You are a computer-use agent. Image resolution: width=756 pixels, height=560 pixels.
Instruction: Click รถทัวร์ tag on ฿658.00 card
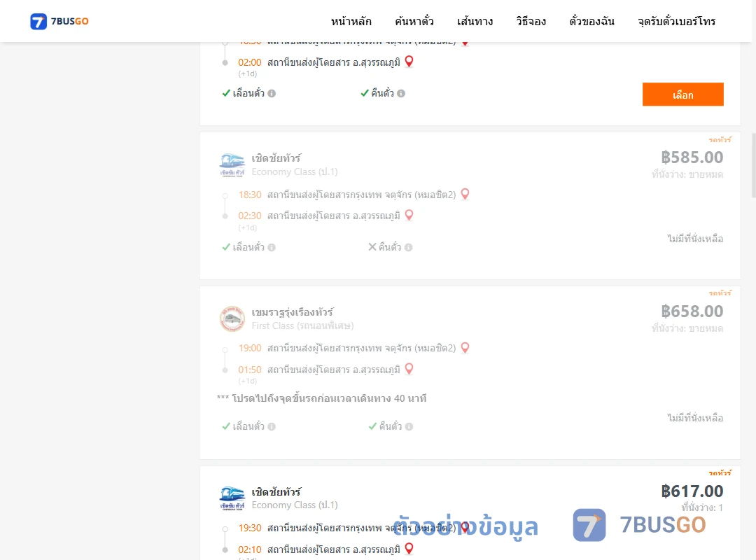pyautogui.click(x=720, y=293)
